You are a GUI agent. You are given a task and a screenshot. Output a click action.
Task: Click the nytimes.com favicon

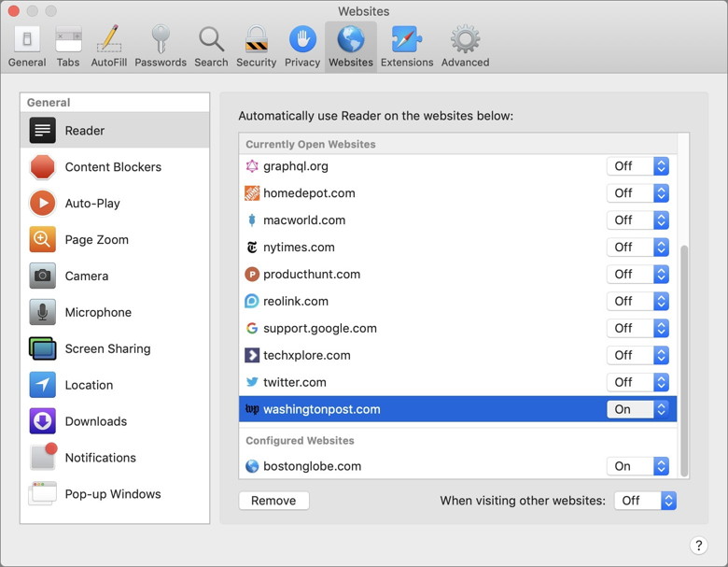click(252, 248)
